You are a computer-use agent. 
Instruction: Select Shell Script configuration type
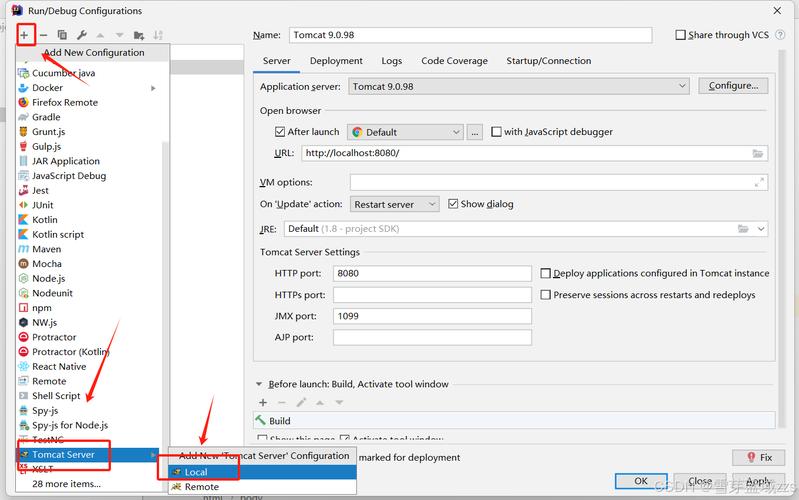56,396
